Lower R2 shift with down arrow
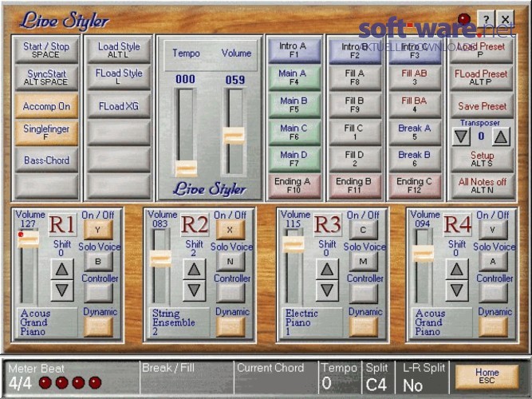532x399 pixels. 194,290
